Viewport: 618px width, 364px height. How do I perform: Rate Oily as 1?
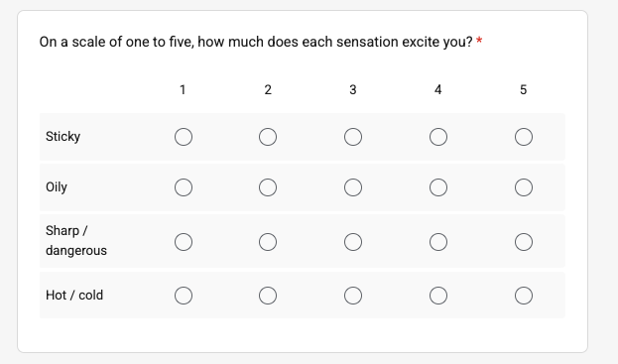click(x=184, y=187)
